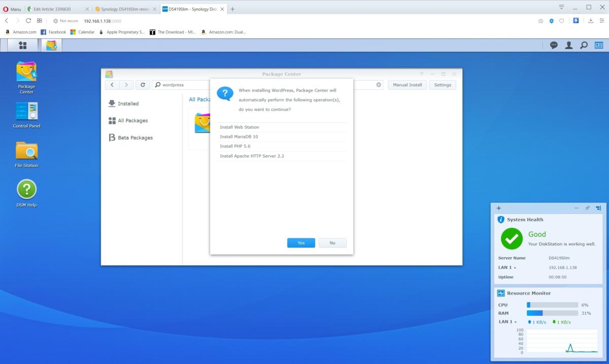
Task: Toggle widgets panel icon in DSM taskbar
Action: [599, 45]
